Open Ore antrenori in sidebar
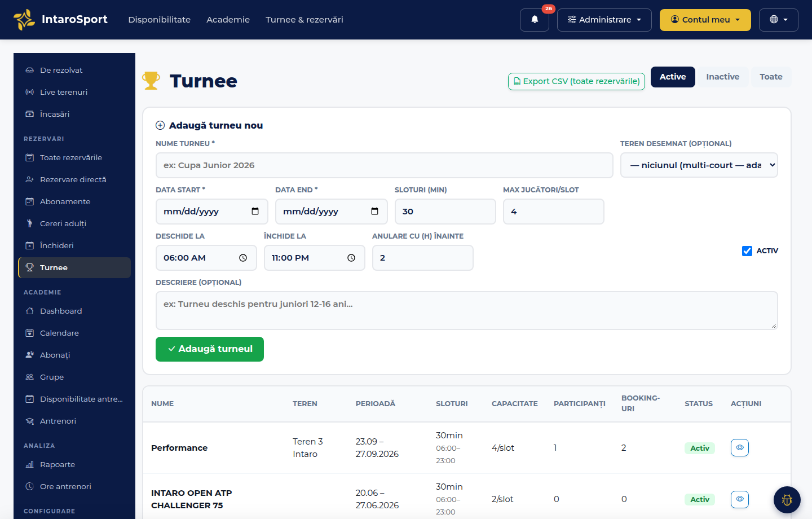The width and height of the screenshot is (812, 519). [74, 486]
